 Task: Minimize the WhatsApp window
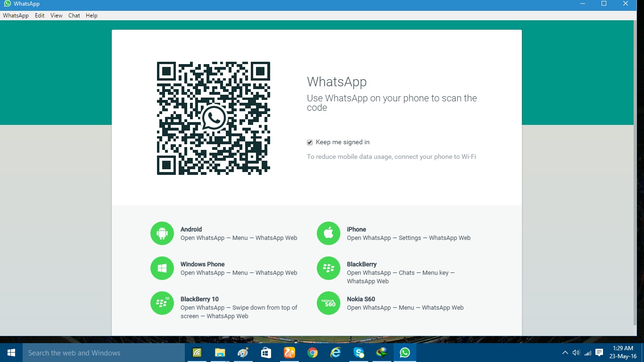pos(583,4)
